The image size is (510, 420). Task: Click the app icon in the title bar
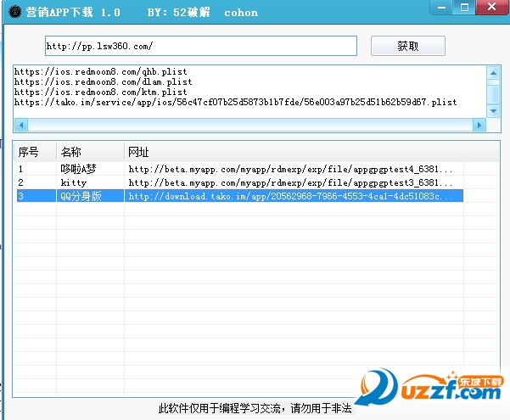tap(14, 12)
